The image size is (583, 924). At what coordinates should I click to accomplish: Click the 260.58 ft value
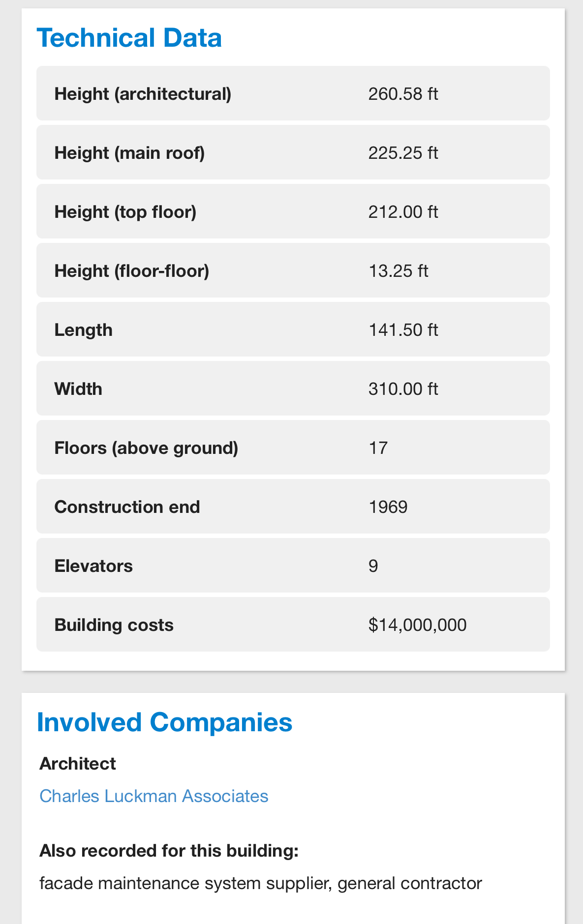tap(403, 93)
